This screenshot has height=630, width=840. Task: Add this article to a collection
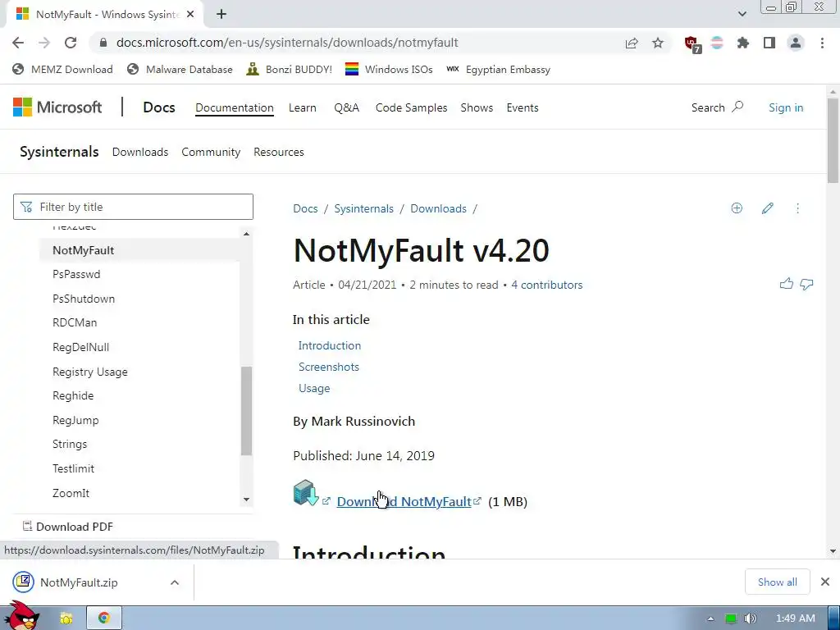[x=737, y=208]
